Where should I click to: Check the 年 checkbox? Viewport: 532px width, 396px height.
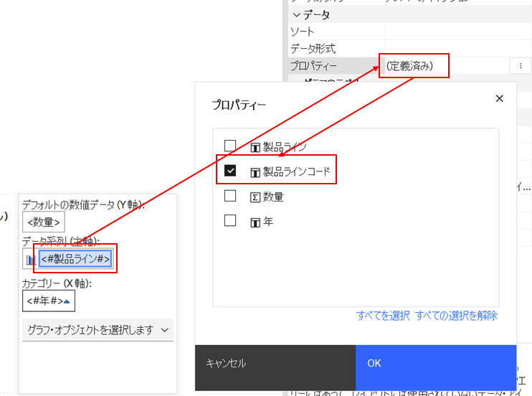(x=230, y=220)
